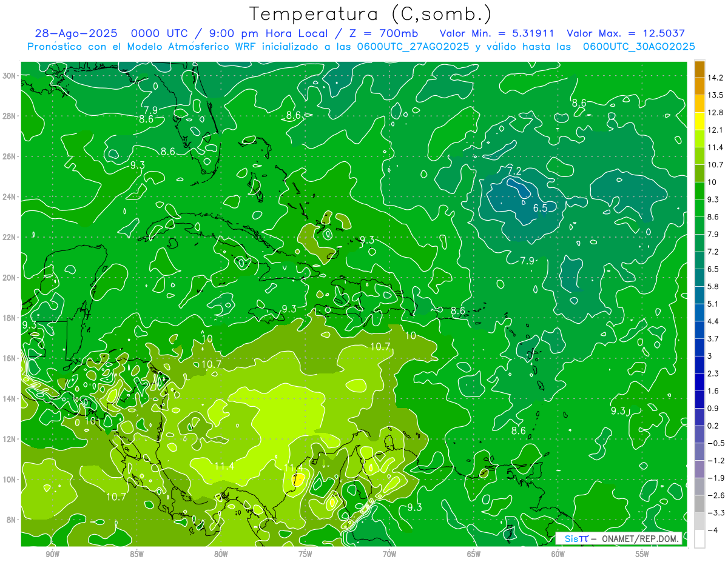The height and width of the screenshot is (562, 728).
Task: Click the latitude axis label '8N'
Action: coord(12,520)
